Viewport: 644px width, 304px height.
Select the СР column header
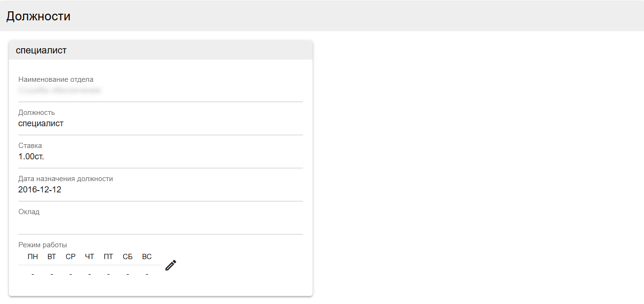coord(70,257)
